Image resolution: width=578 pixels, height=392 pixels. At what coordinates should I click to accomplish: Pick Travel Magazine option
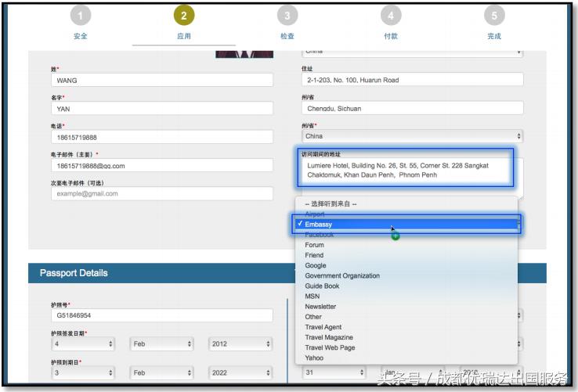click(406, 337)
